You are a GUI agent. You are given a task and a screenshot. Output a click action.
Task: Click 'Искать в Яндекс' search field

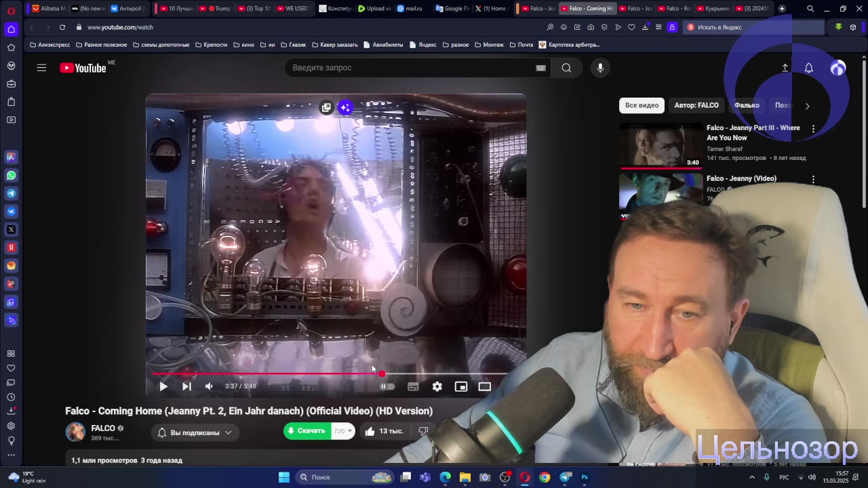tap(753, 27)
